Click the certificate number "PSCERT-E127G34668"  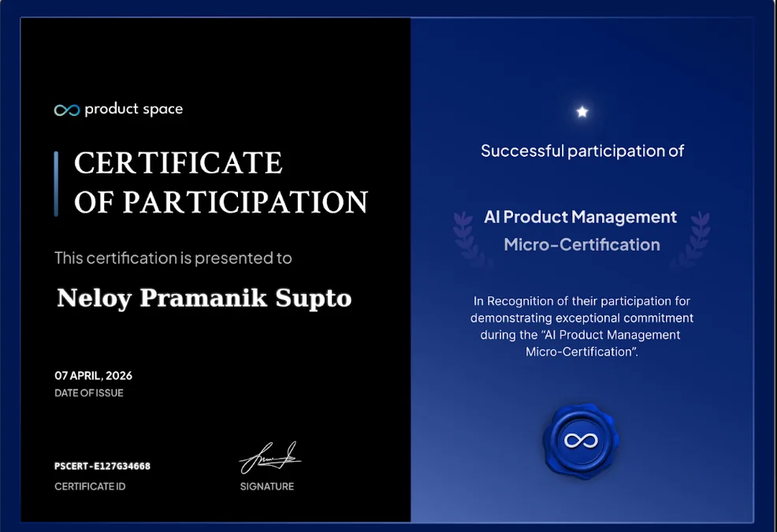[102, 466]
